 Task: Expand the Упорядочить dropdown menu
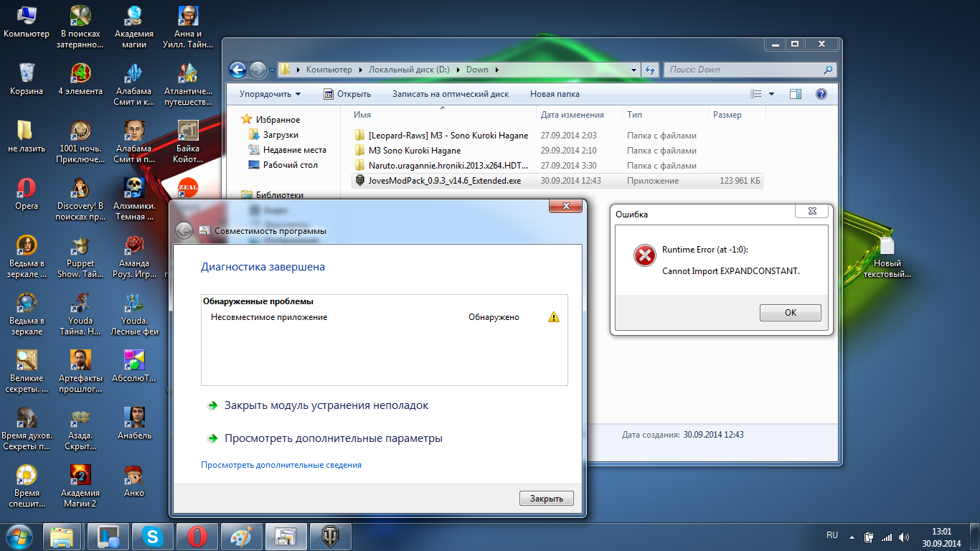270,94
